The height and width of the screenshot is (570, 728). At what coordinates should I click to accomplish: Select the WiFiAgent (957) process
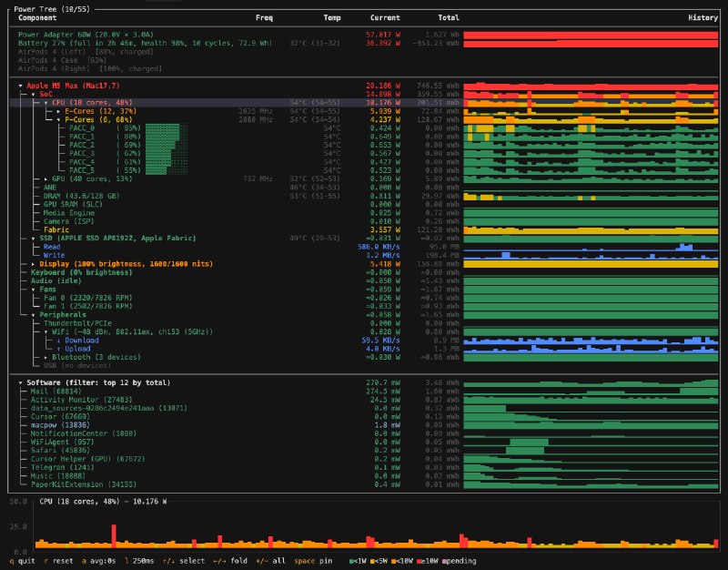pyautogui.click(x=364, y=443)
